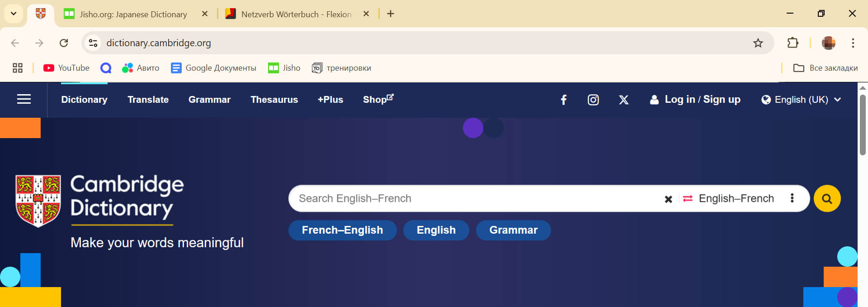Select the Cambridge Dictionary browser tab
This screenshot has height=307, width=868.
(41, 14)
